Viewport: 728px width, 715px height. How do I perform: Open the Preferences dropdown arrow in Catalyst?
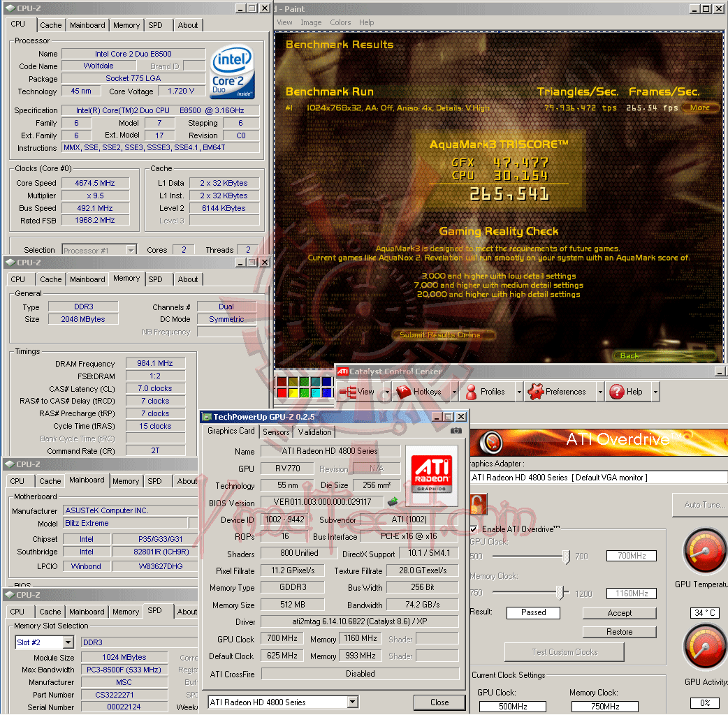(x=600, y=392)
